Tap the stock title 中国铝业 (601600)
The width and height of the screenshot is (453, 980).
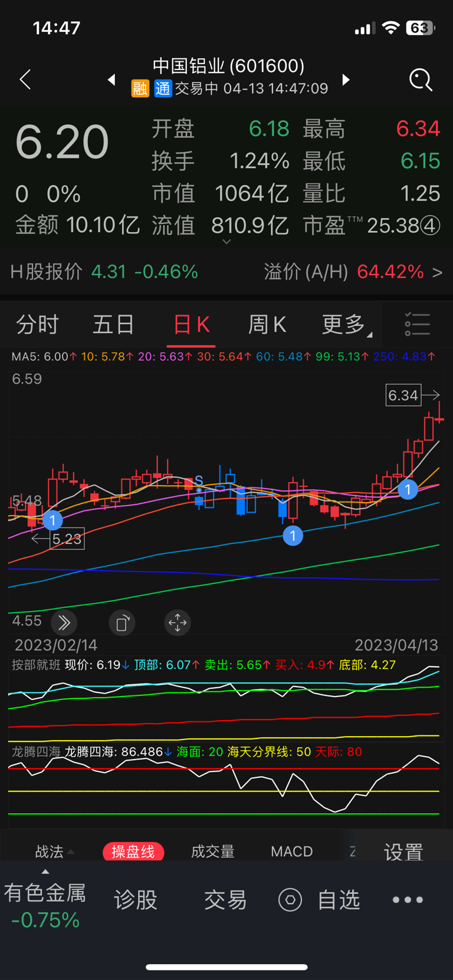(228, 65)
